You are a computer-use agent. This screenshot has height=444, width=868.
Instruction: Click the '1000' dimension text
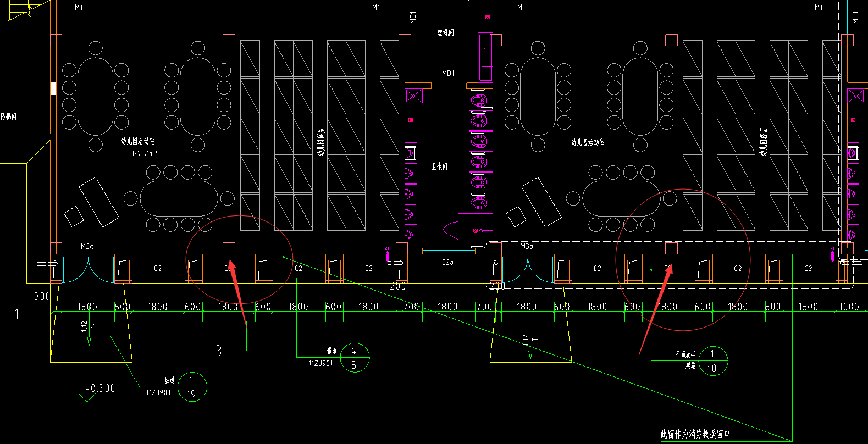[849, 307]
